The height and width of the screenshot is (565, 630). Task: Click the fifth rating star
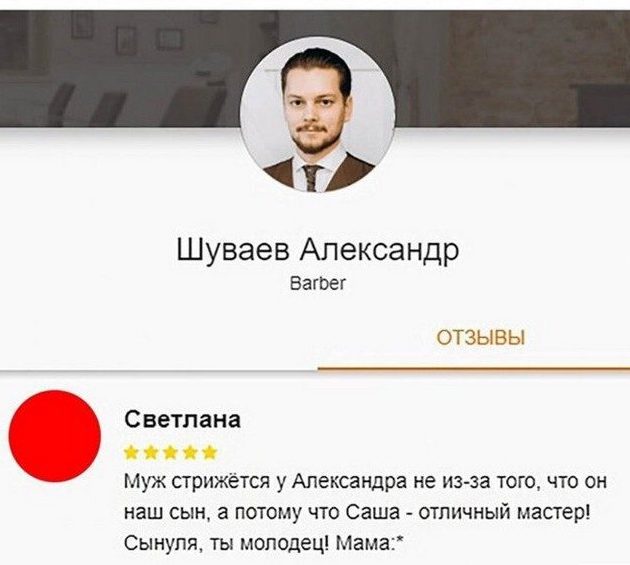tap(209, 452)
